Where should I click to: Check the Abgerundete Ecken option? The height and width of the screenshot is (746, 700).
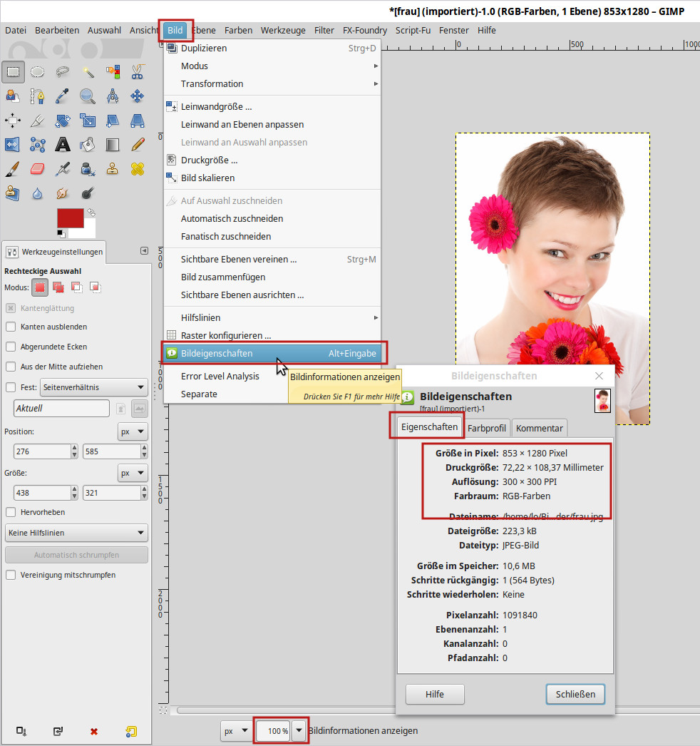(x=11, y=347)
